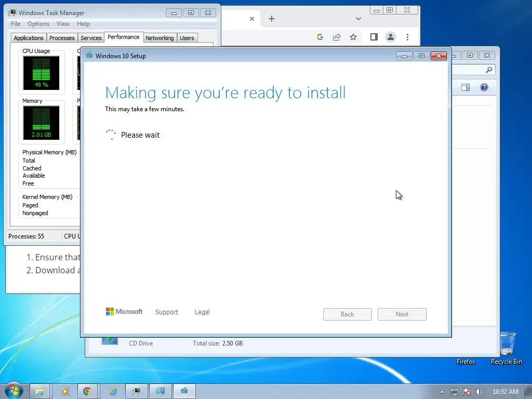Click the CPU Usage meter showing 49 %
532x399 pixels.
click(41, 73)
